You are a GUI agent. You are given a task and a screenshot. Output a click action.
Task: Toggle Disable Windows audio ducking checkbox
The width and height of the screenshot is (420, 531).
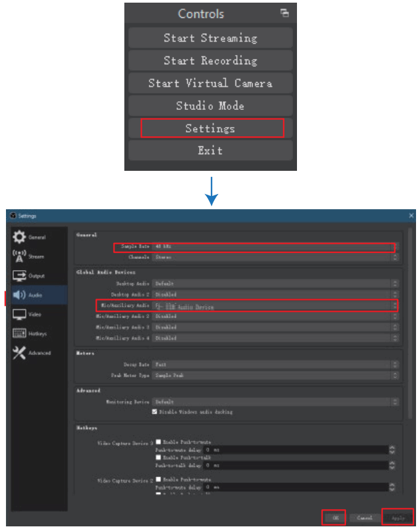[155, 412]
